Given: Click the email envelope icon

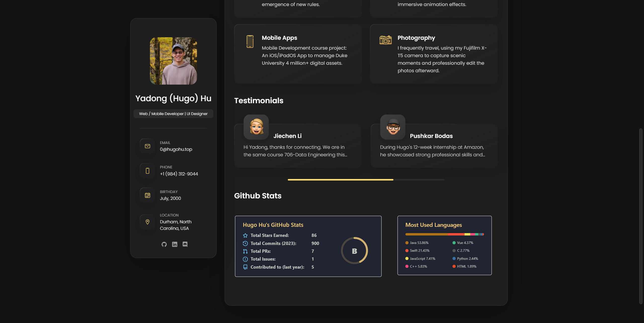Looking at the screenshot, I should coord(147,146).
